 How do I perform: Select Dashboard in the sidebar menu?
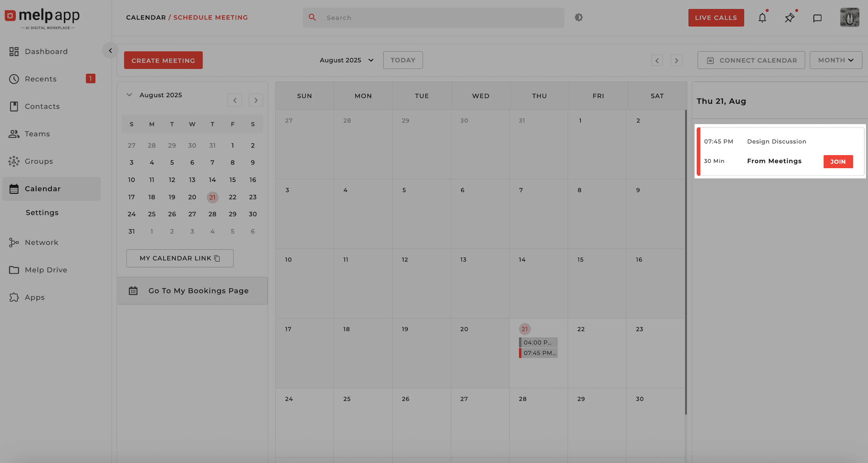[46, 52]
